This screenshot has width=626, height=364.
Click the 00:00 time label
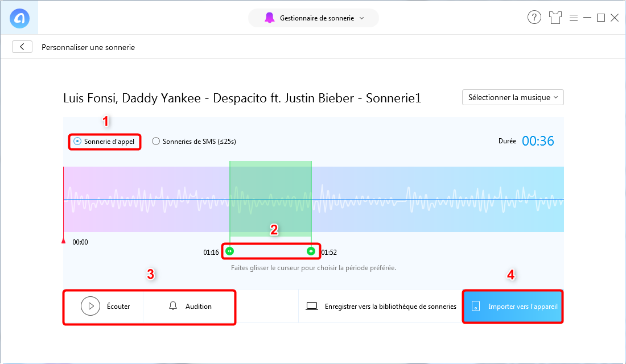80,242
